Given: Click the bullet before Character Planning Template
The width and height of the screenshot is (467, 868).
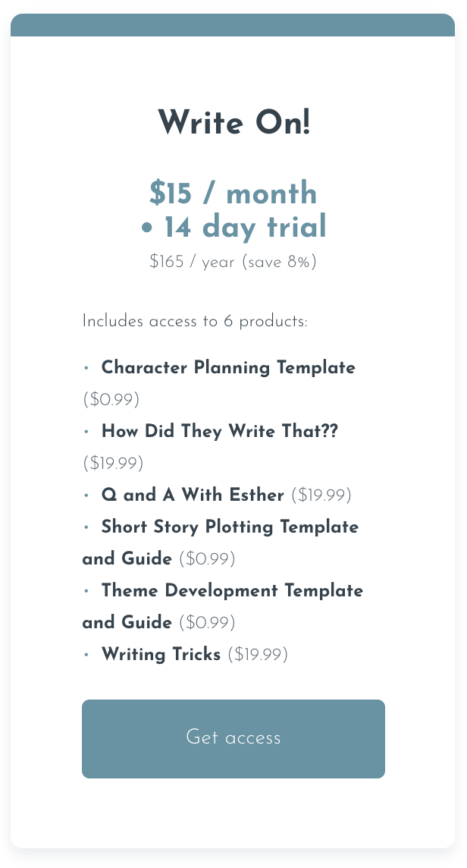Looking at the screenshot, I should (x=86, y=368).
